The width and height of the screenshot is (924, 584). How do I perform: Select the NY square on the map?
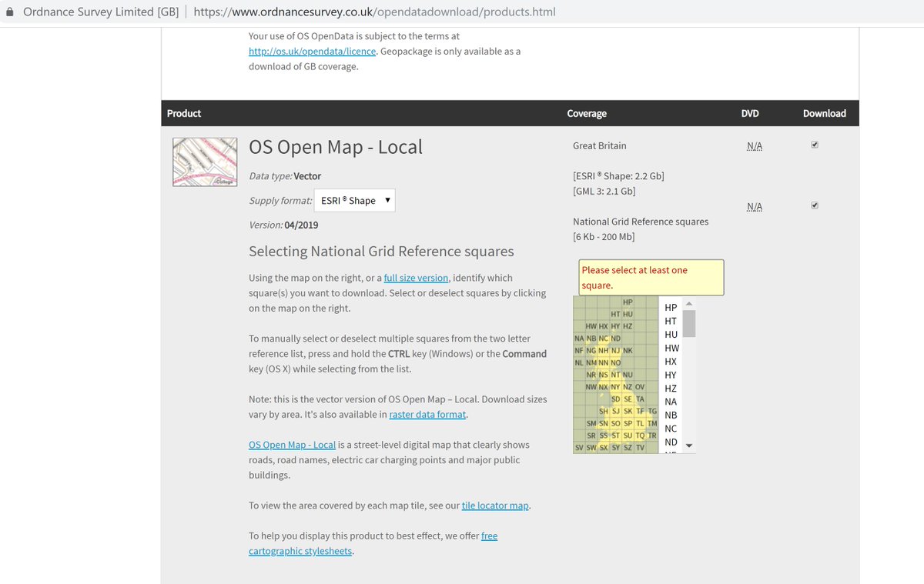(616, 387)
